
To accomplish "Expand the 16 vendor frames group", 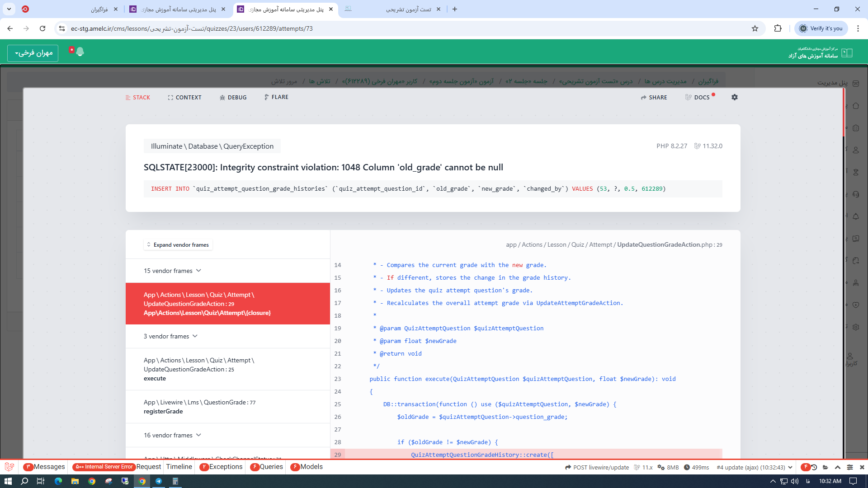I will (172, 435).
